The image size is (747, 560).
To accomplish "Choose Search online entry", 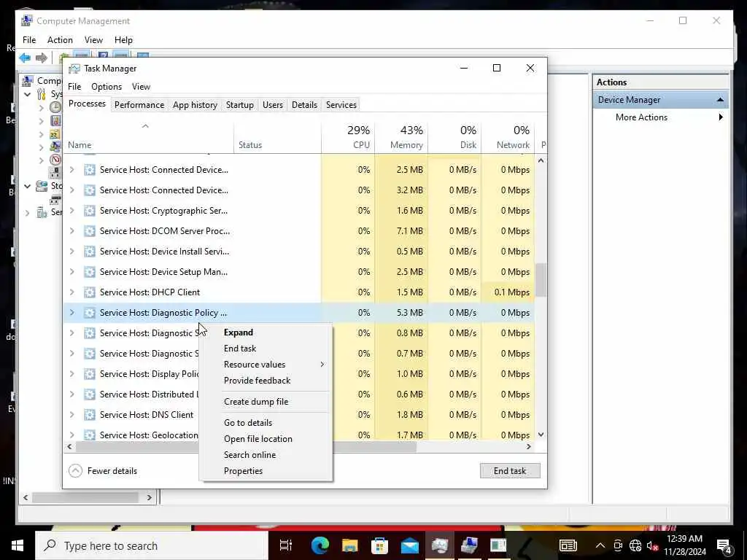I will click(x=249, y=455).
